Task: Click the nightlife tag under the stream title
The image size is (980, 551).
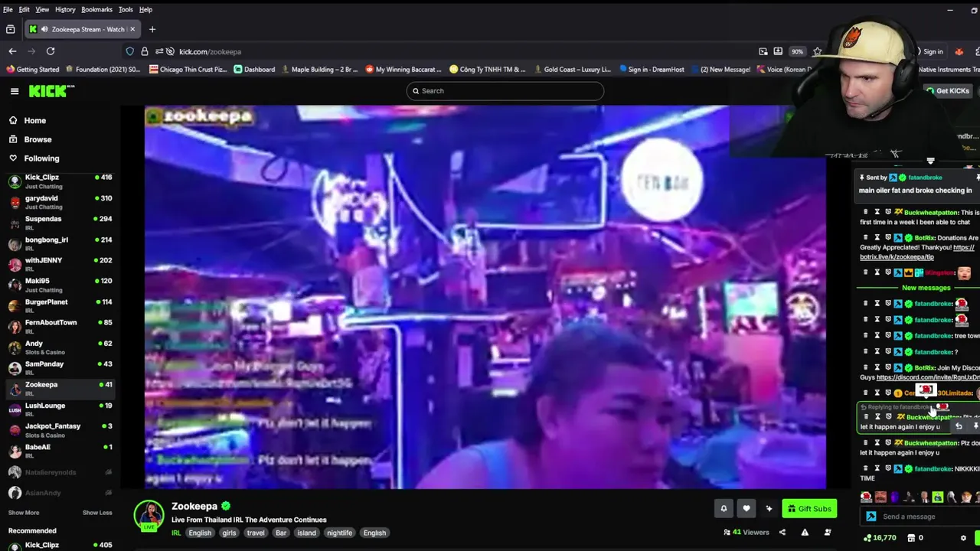Action: [x=340, y=533]
